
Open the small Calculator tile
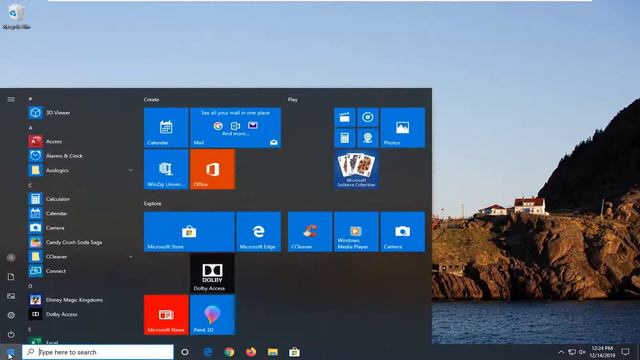345,138
